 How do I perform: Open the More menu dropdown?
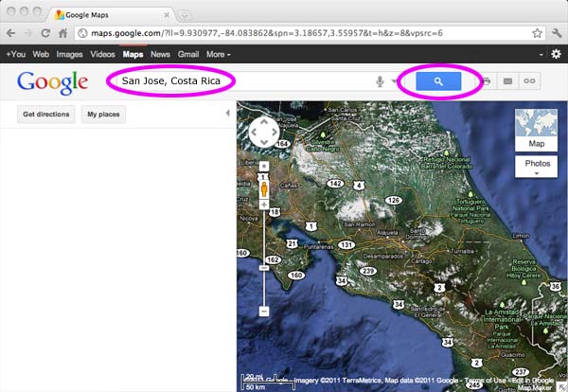click(x=218, y=54)
